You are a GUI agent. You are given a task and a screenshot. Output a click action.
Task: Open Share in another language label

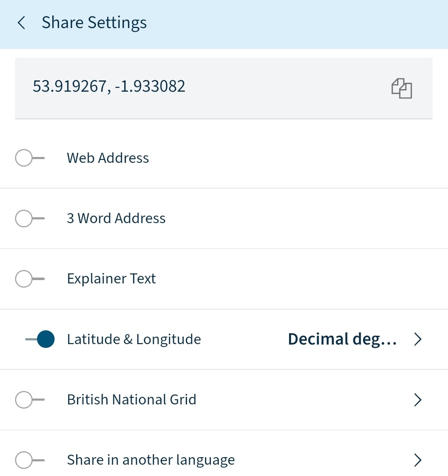pyautogui.click(x=151, y=460)
